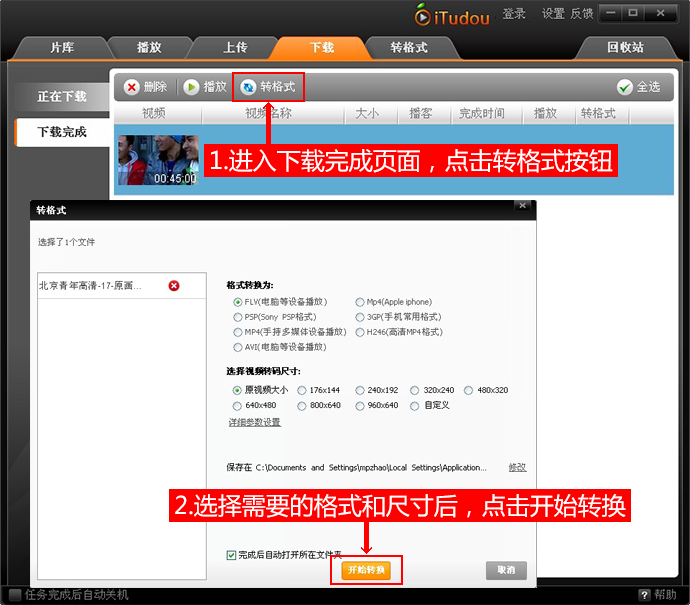Click the blue convert format (转格式) icon

248,87
